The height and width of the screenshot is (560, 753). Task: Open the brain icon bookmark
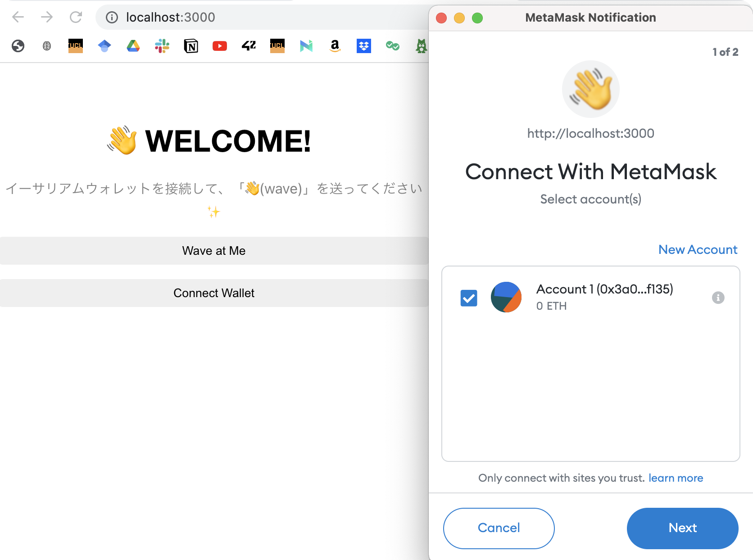[47, 46]
